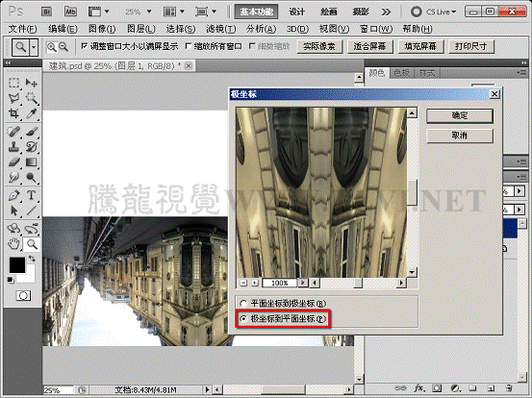The height and width of the screenshot is (398, 532).
Task: Open the zoom tool preset dropdown
Action: point(34,47)
